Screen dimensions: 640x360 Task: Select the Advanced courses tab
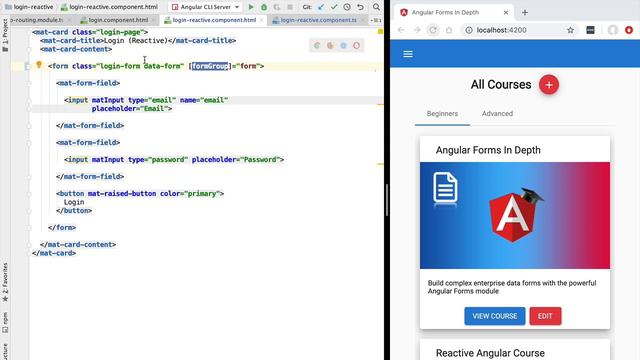tap(497, 114)
